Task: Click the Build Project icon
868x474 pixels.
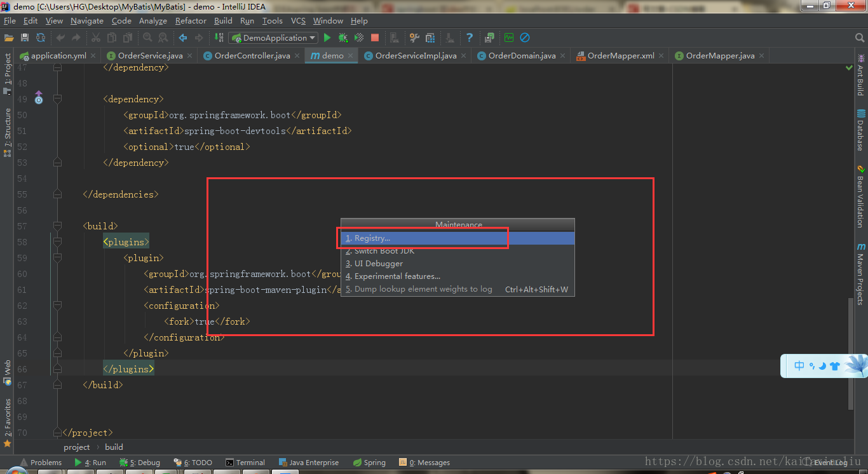Action: (219, 37)
